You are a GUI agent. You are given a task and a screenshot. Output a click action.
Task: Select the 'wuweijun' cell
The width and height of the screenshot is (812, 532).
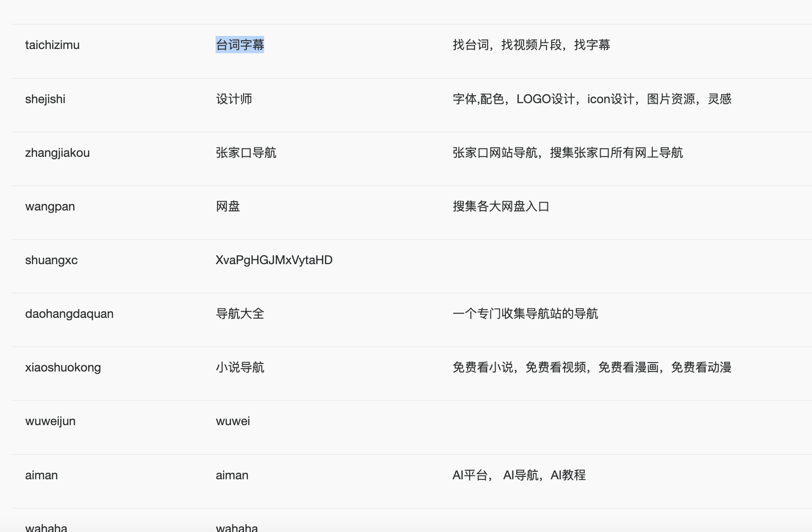(50, 421)
